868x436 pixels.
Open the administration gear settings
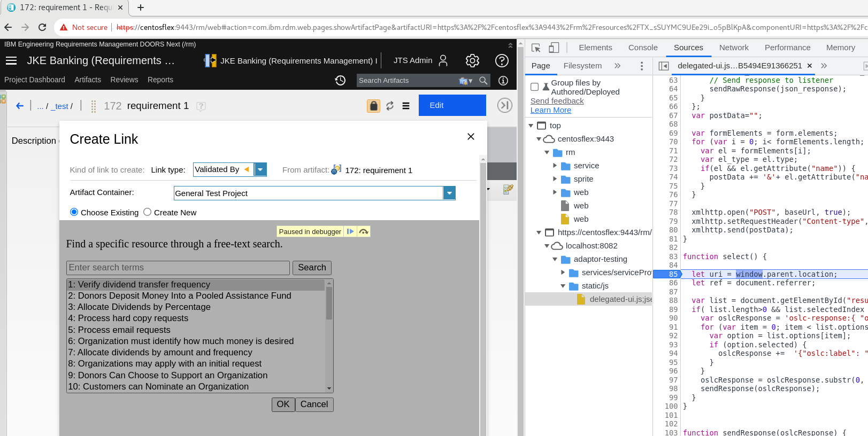click(472, 61)
